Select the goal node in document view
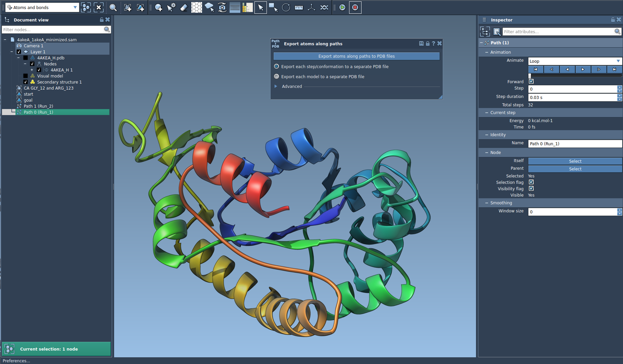 coord(28,100)
